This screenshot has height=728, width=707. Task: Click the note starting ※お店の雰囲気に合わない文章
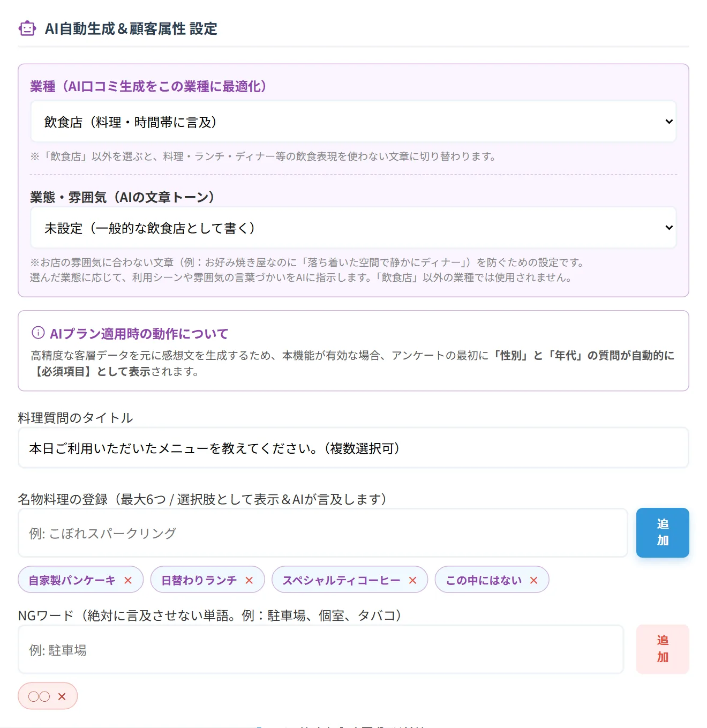(x=307, y=270)
